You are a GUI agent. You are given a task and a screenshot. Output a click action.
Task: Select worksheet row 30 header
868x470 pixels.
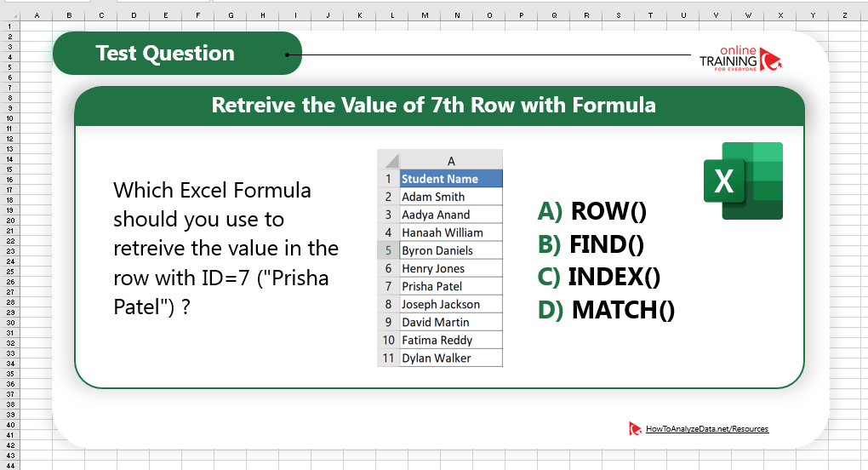(x=10, y=323)
